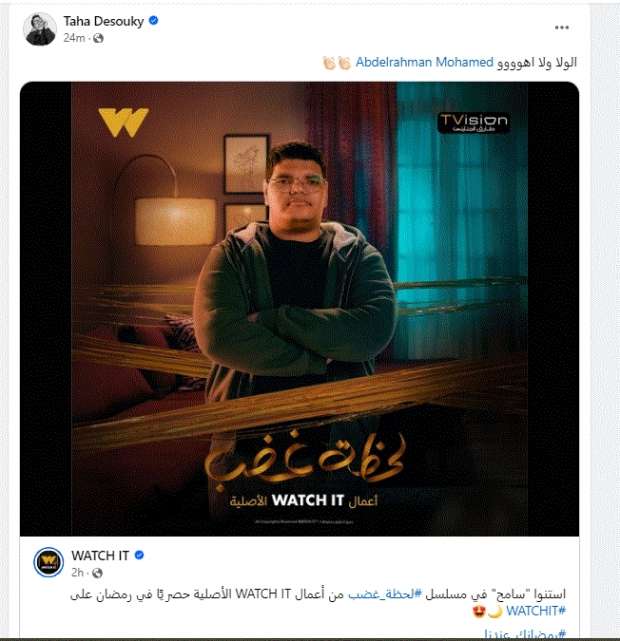This screenshot has height=641, width=620.
Task: Click the Taha Desouky name link
Action: tap(103, 21)
